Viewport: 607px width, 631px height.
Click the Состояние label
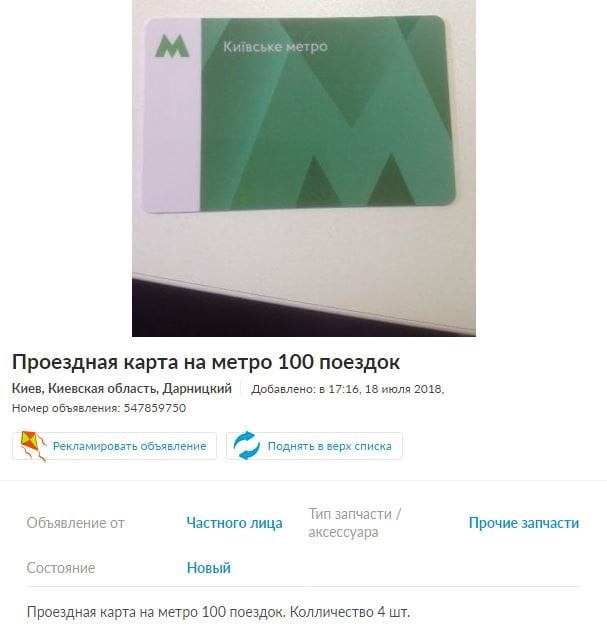pyautogui.click(x=61, y=568)
